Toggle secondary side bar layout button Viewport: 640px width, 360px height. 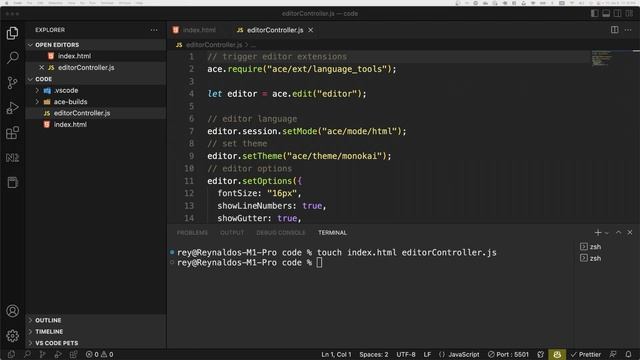[x=618, y=13]
